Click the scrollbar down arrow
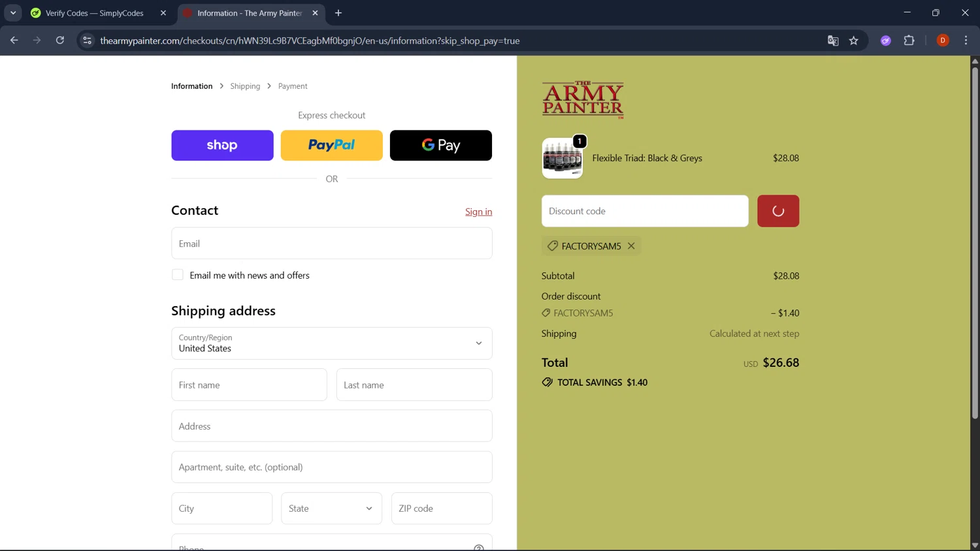 click(x=975, y=545)
